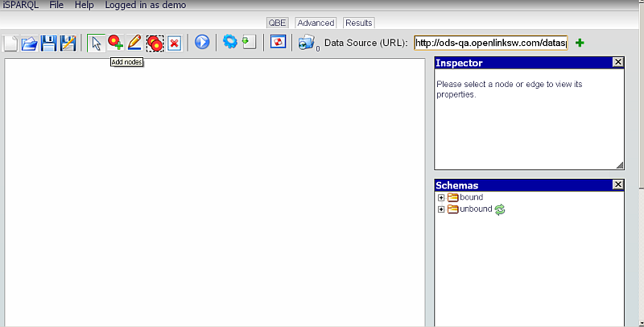Open settings via the blue gear icon
Image resolution: width=644 pixels, height=327 pixels.
click(229, 42)
